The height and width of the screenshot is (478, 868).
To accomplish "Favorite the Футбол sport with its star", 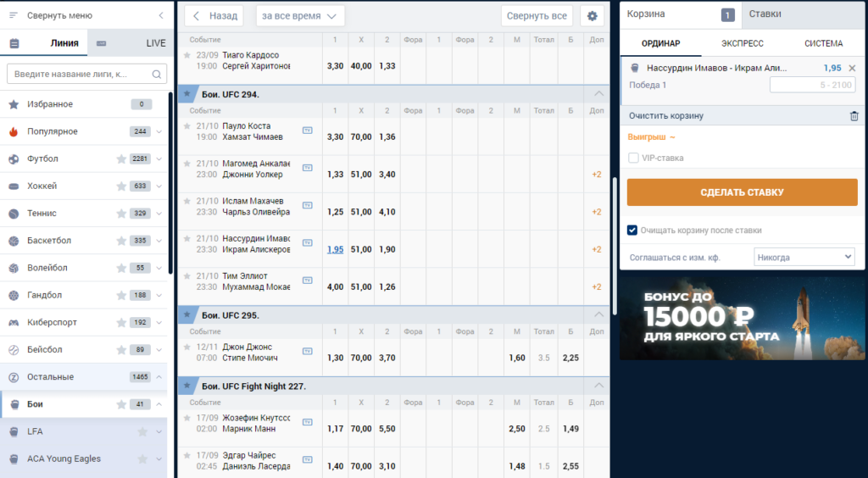I will (121, 158).
